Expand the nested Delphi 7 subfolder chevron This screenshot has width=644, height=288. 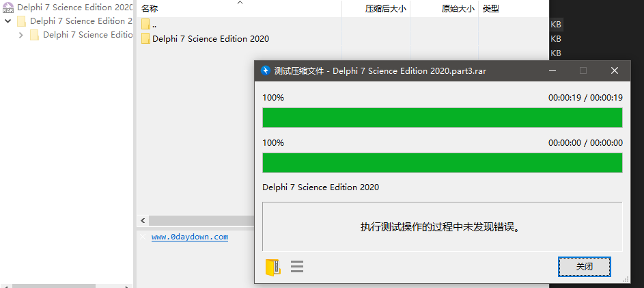(21, 35)
